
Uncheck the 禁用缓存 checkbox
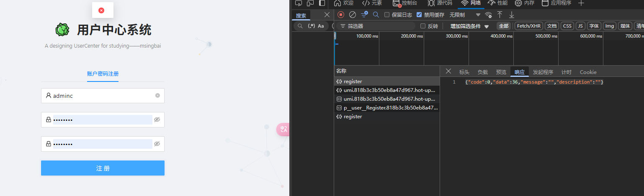(x=419, y=15)
